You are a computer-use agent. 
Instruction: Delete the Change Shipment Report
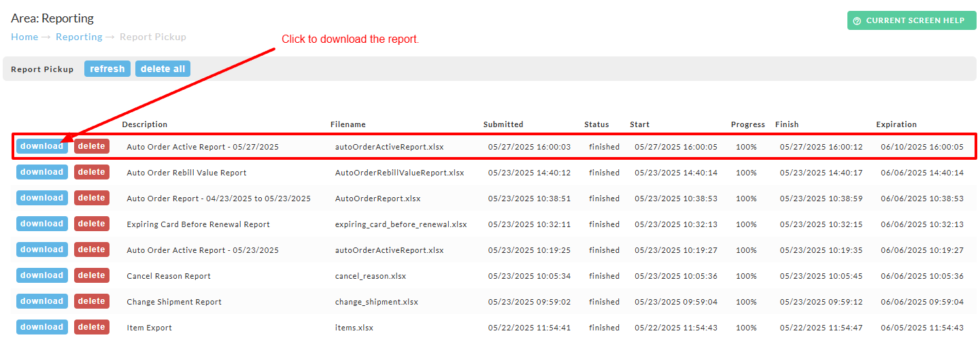coord(92,301)
